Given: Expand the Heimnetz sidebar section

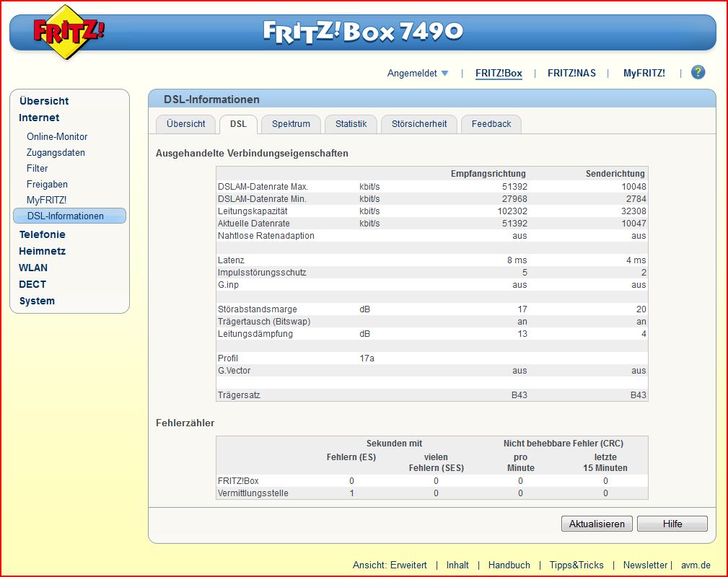Looking at the screenshot, I should pos(43,251).
